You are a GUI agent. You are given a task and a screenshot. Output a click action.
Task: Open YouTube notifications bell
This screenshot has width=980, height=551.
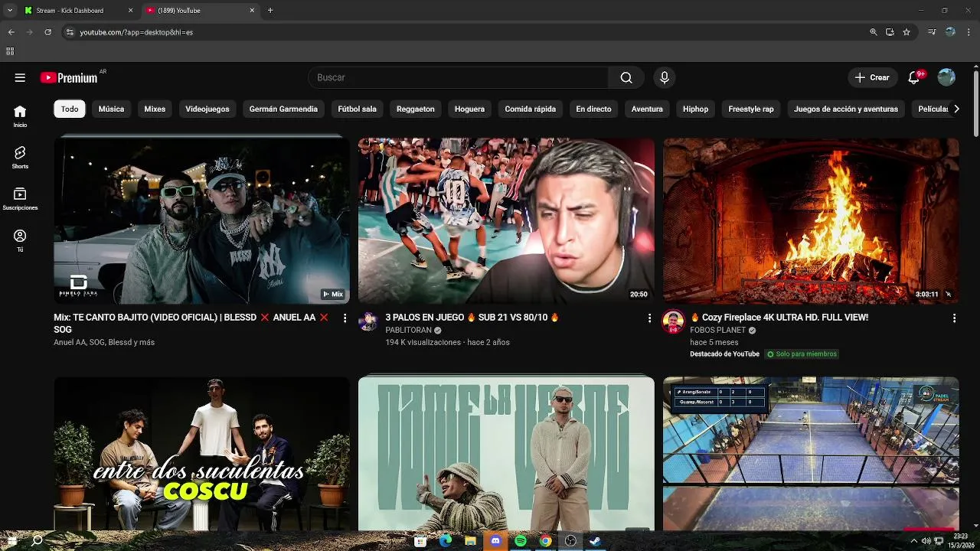pos(913,77)
